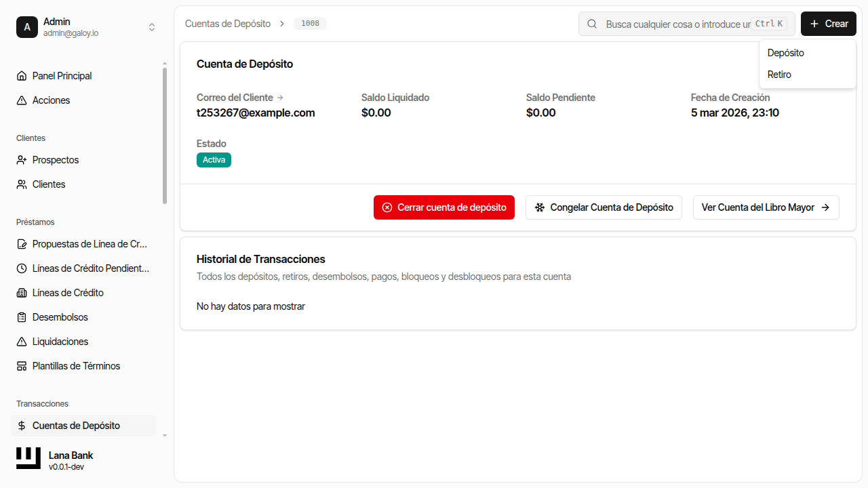
Task: Go to Cuentas de Depósito breadcrumb
Action: click(x=228, y=24)
